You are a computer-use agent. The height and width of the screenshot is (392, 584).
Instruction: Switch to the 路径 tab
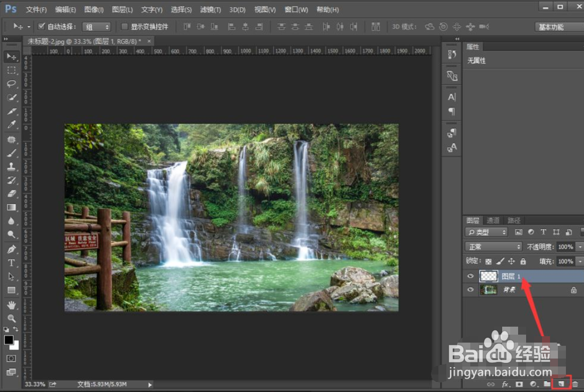tap(514, 220)
